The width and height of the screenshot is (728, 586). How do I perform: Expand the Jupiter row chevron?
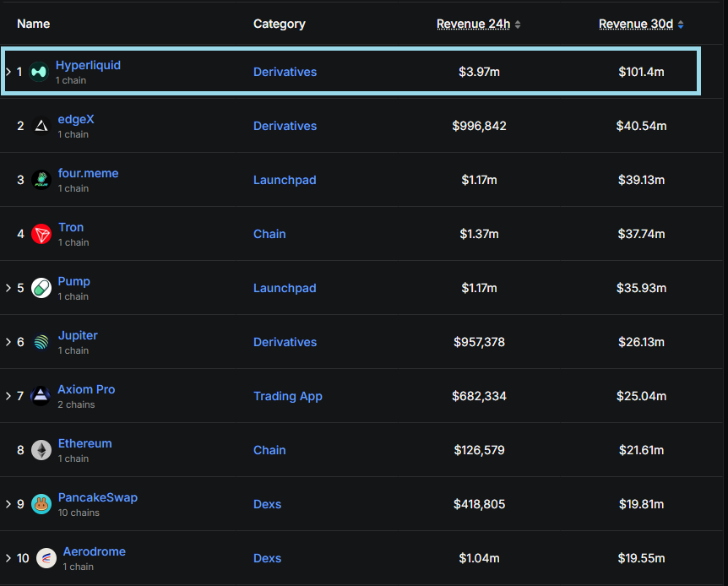pos(8,342)
